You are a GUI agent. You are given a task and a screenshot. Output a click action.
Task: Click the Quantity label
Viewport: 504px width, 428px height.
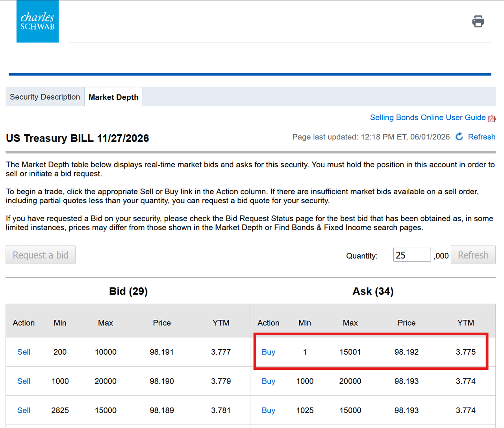[362, 256]
